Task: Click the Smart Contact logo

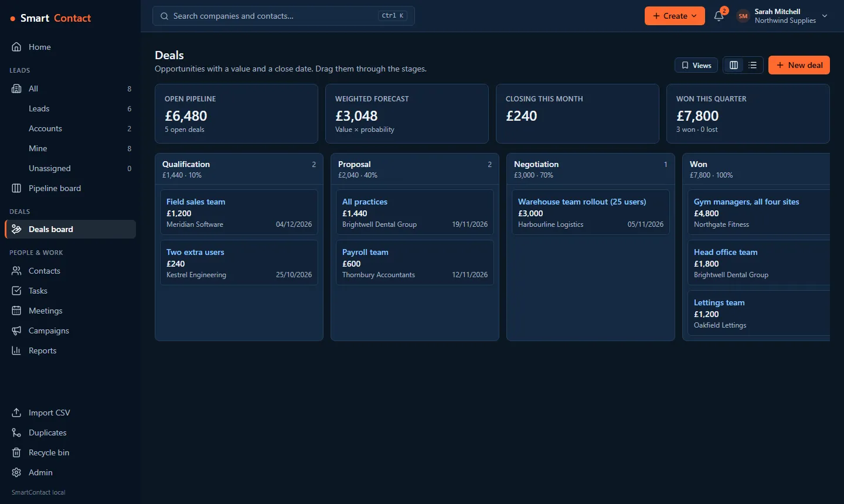Action: (51, 18)
